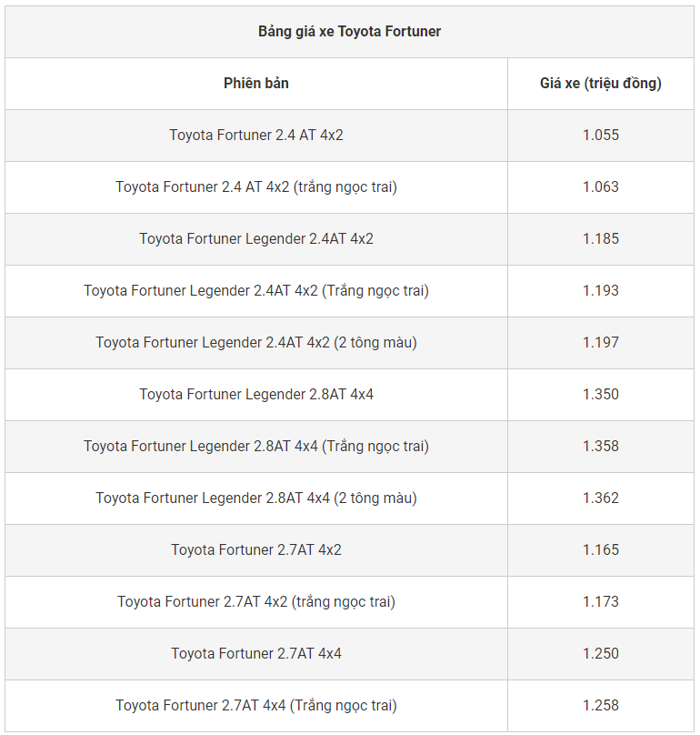Click Legender 2.4AT 4x2 (2 tông màu)
The width and height of the screenshot is (700, 735).
pos(256,343)
